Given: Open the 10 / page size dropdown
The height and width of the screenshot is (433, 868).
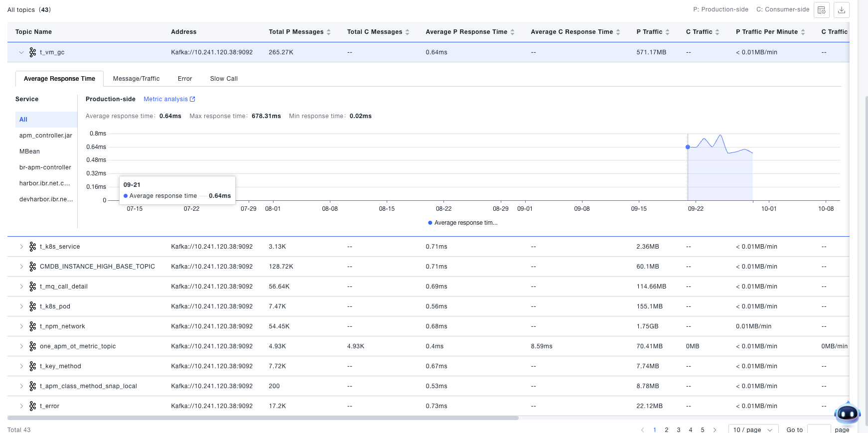Looking at the screenshot, I should coord(752,430).
